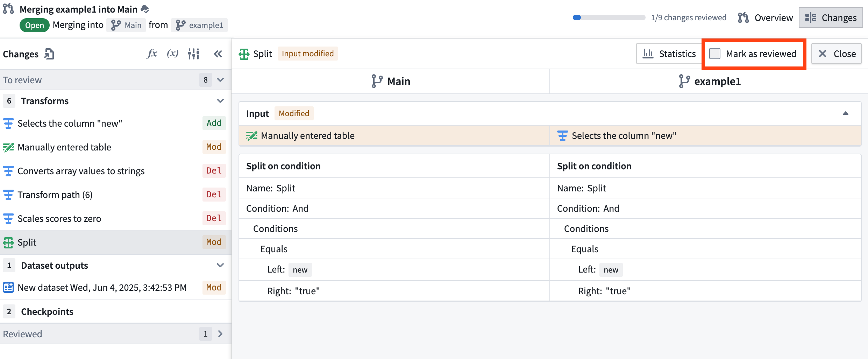Expand the Reviewed section

tap(220, 334)
